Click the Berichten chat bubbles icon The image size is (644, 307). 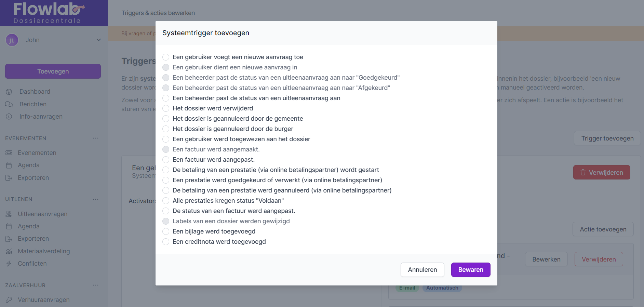(9, 104)
